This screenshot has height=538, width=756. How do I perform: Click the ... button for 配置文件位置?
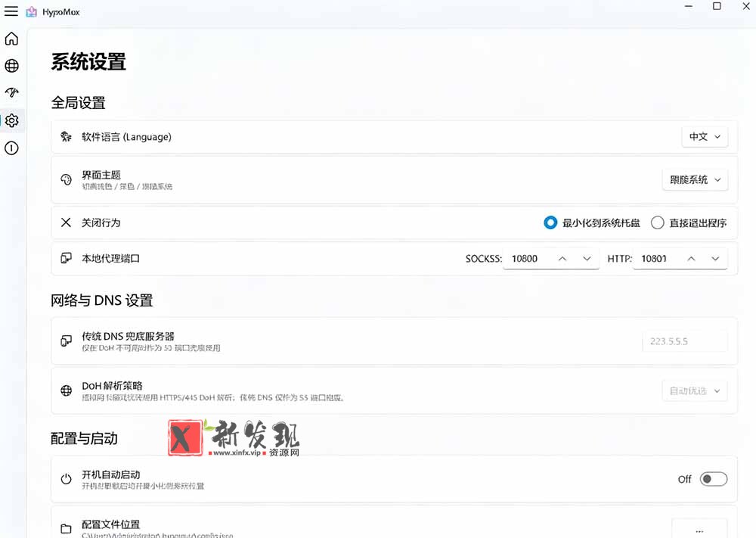(699, 530)
